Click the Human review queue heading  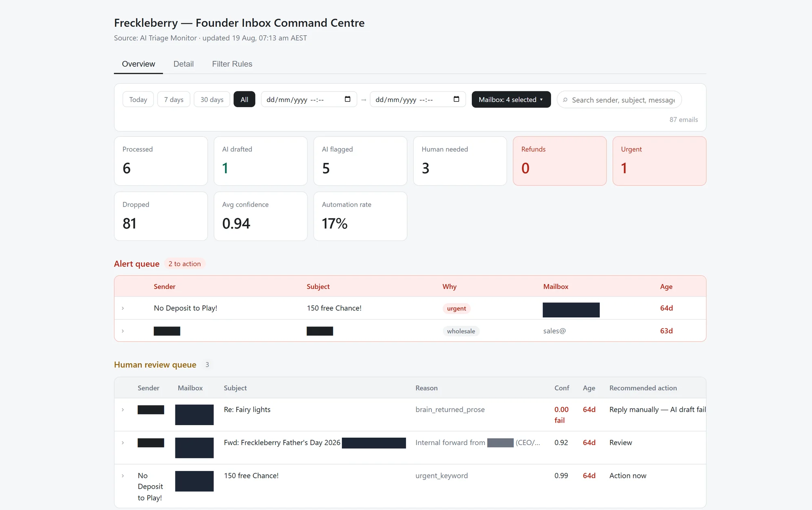click(155, 365)
